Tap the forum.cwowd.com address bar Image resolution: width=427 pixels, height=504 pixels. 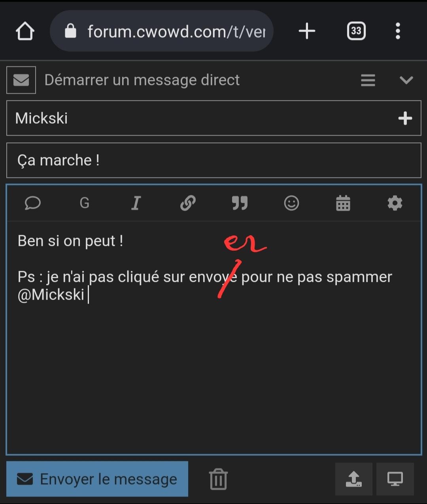(162, 31)
